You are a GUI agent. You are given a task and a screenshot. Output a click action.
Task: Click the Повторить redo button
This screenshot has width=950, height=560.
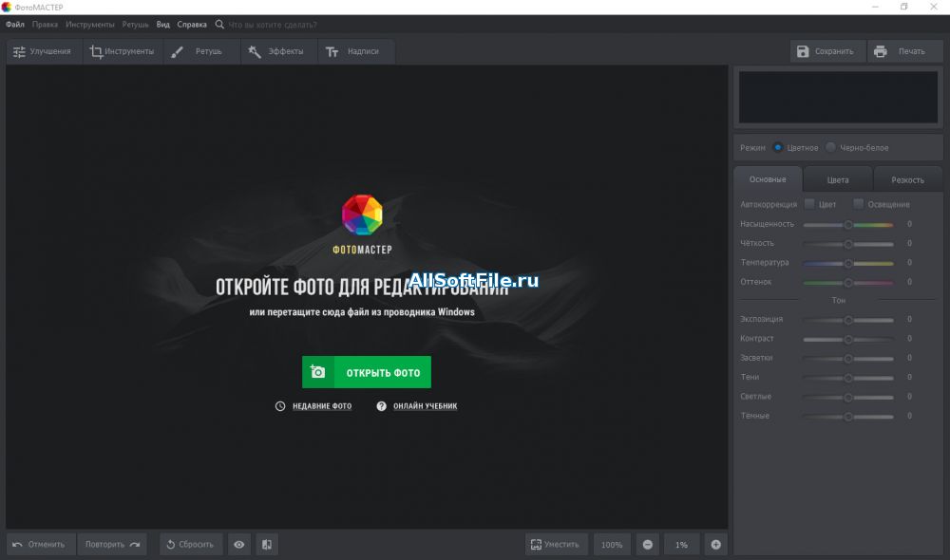coord(112,544)
